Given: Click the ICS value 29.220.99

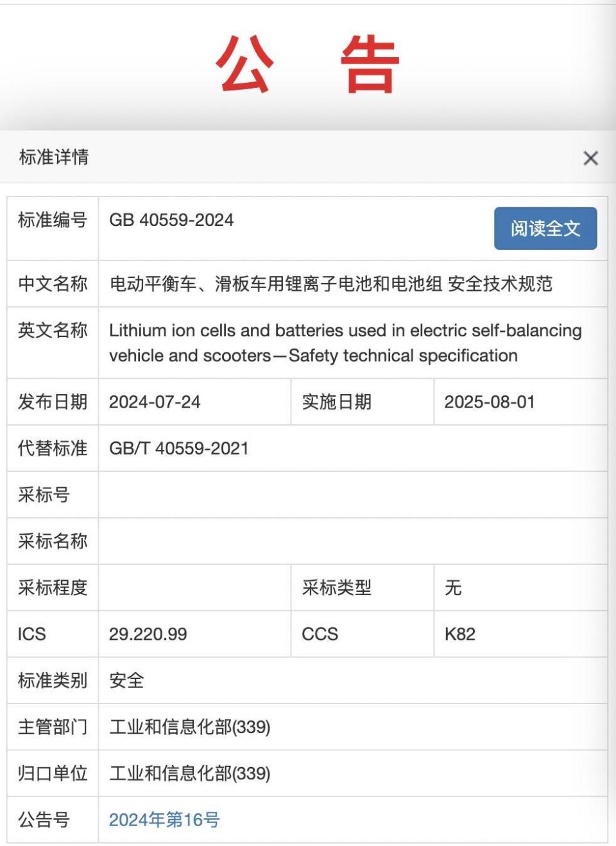Looking at the screenshot, I should click(x=148, y=634).
